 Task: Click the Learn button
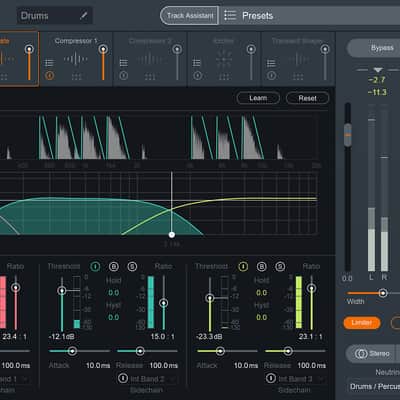[x=258, y=98]
